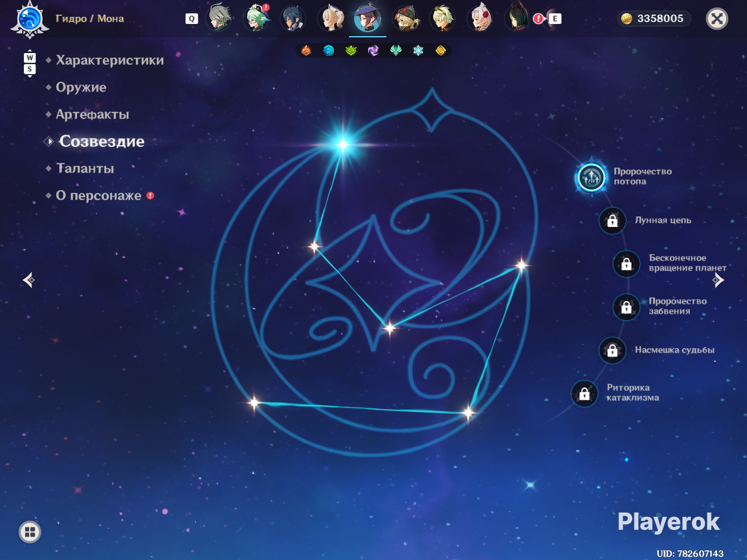The height and width of the screenshot is (560, 747).
Task: Filter characters by Anemo element
Action: click(396, 51)
